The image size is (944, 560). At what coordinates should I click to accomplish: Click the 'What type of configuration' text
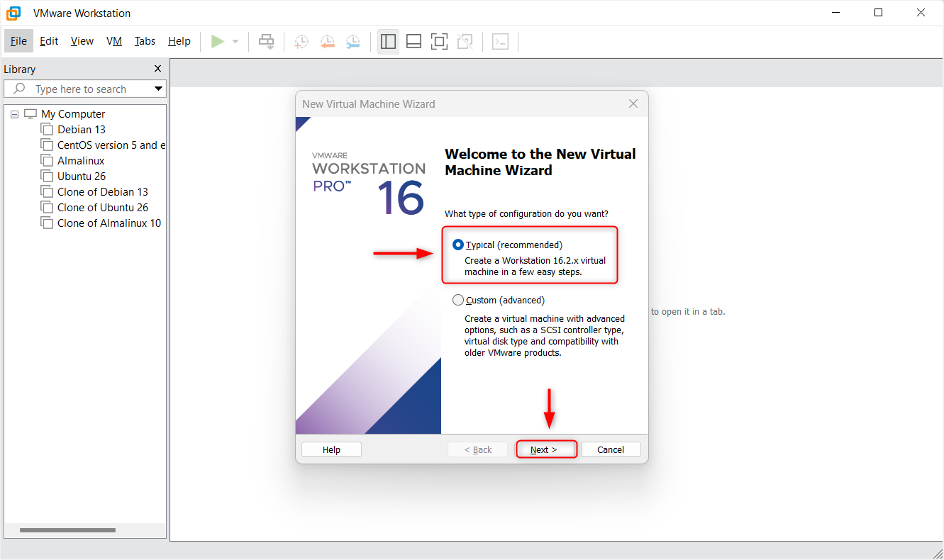(526, 213)
